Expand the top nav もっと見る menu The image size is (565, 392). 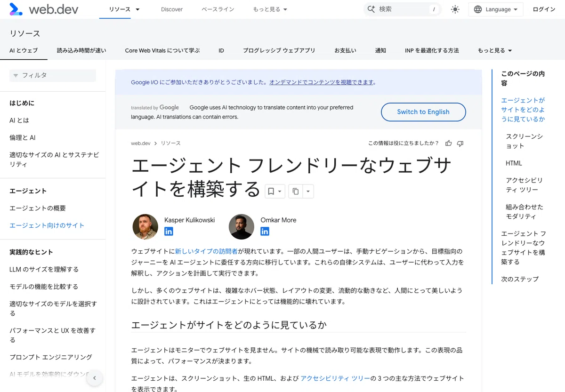(x=270, y=9)
